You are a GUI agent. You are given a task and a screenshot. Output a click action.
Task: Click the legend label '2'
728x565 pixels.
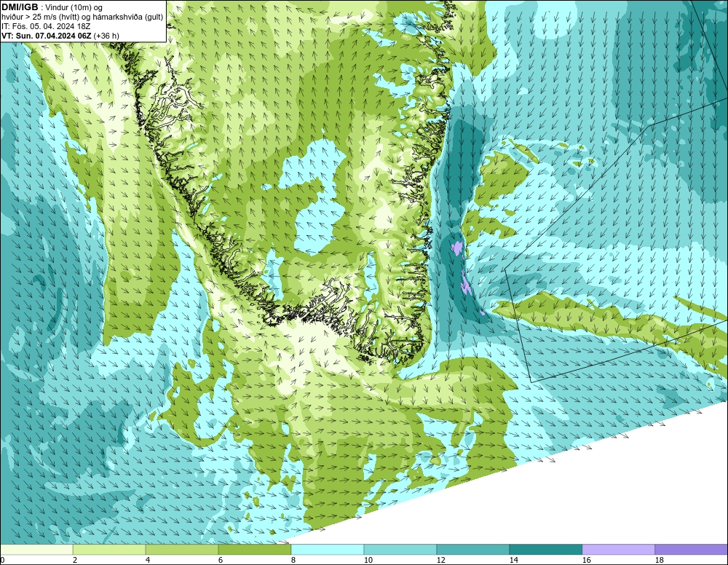75,560
